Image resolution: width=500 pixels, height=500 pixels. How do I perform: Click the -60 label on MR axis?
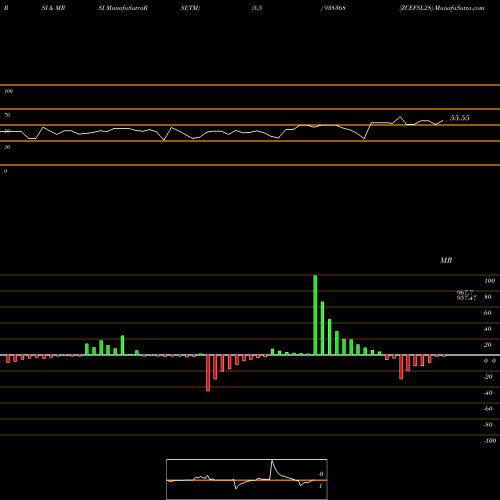(x=488, y=409)
